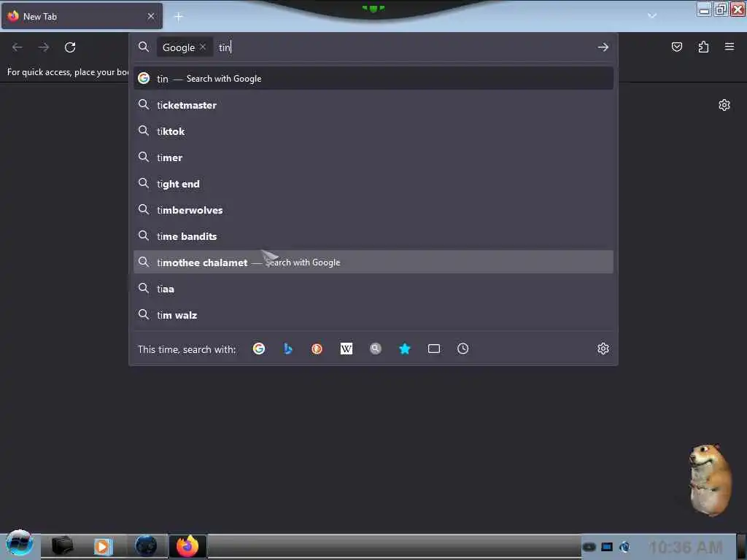This screenshot has width=747, height=560.
Task: Pick the time bandits suggestion
Action: (x=373, y=236)
